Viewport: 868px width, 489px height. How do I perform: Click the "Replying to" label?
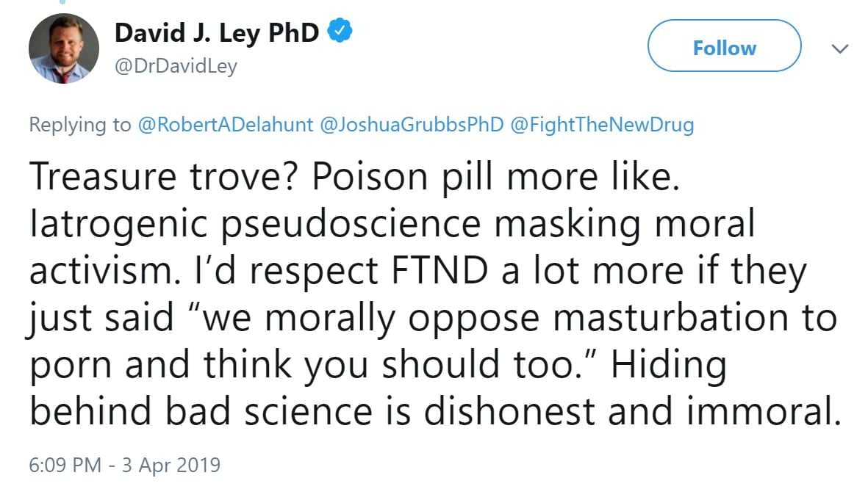[80, 125]
